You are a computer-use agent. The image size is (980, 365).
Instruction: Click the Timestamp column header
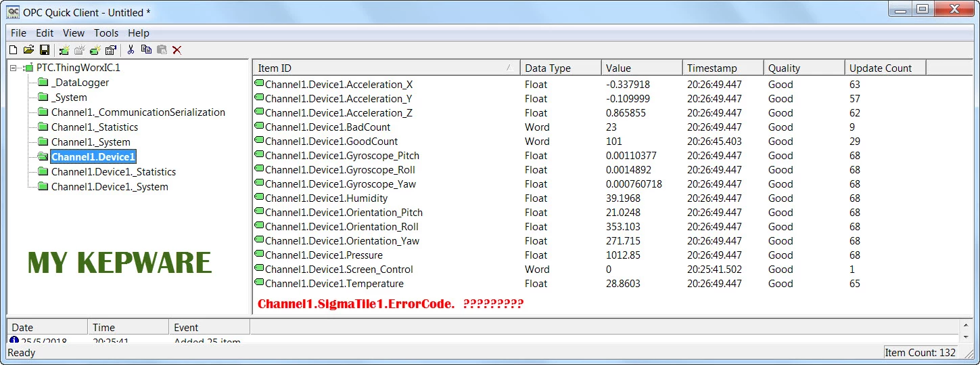point(723,68)
